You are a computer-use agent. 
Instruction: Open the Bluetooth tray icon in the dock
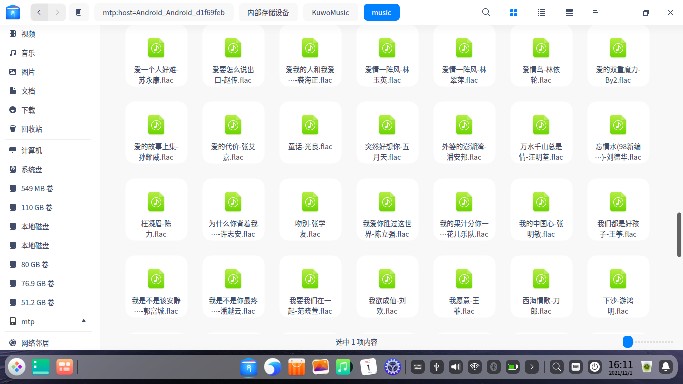(x=494, y=367)
